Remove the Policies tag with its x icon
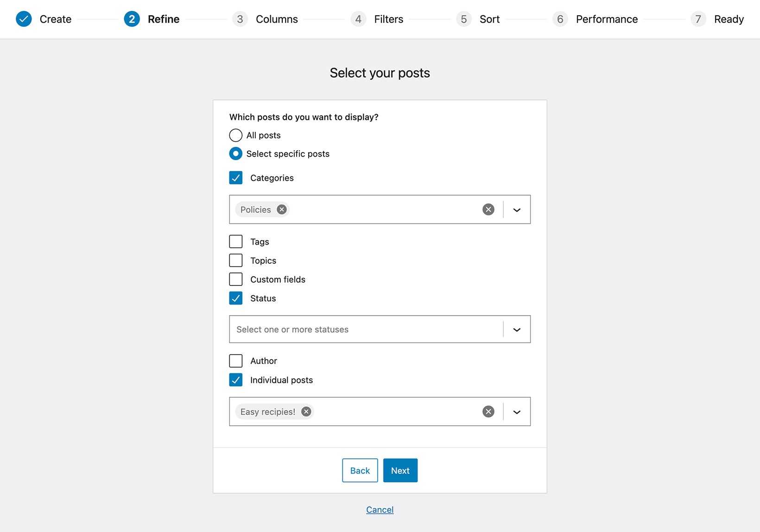The width and height of the screenshot is (760, 532). (281, 209)
